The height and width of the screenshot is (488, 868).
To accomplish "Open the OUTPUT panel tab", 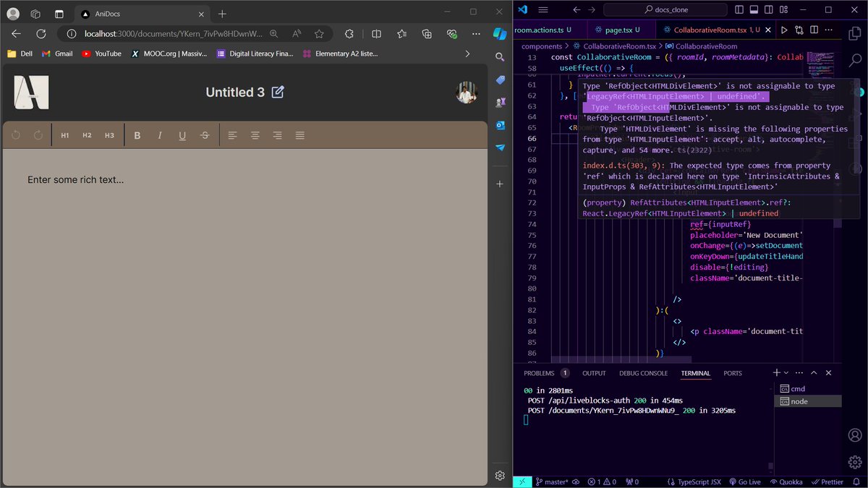I will [594, 373].
